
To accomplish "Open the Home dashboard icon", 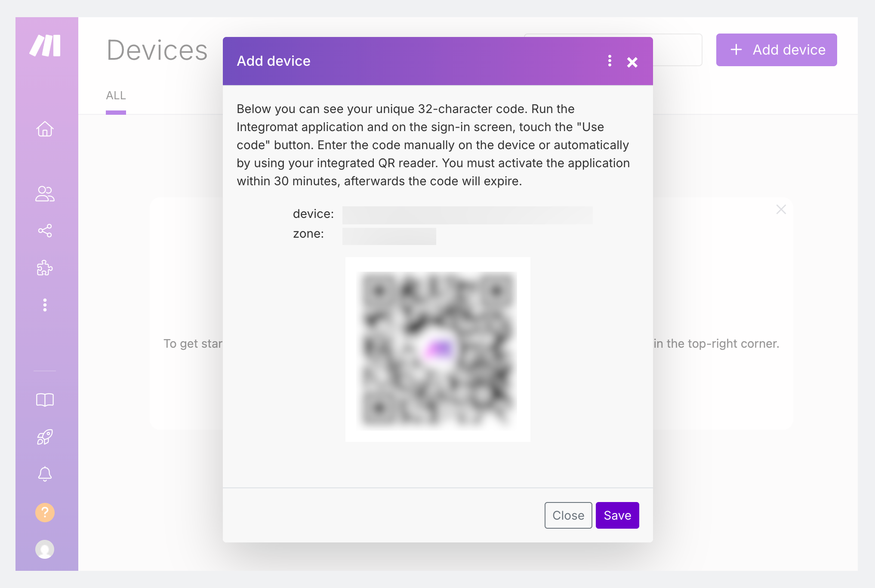I will click(x=45, y=129).
